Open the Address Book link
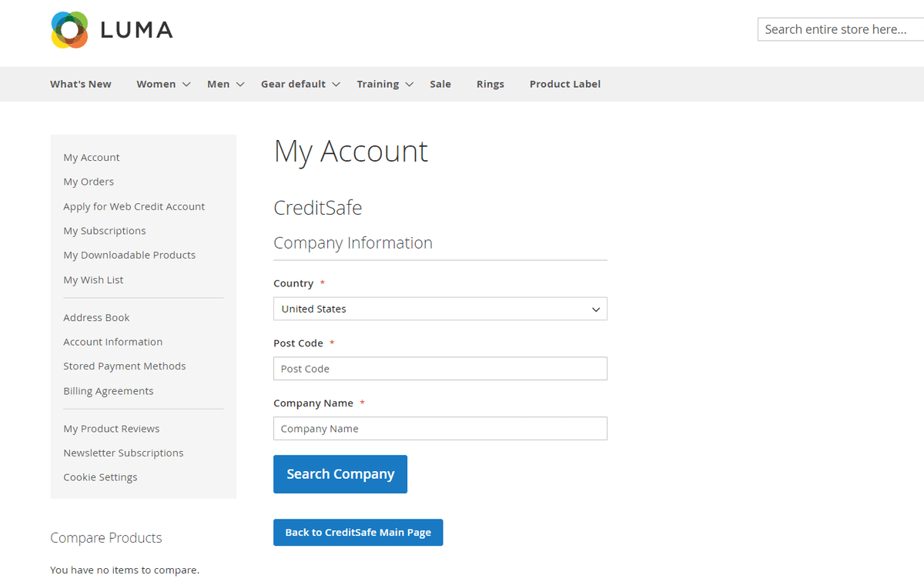924x585 pixels. [x=96, y=317]
